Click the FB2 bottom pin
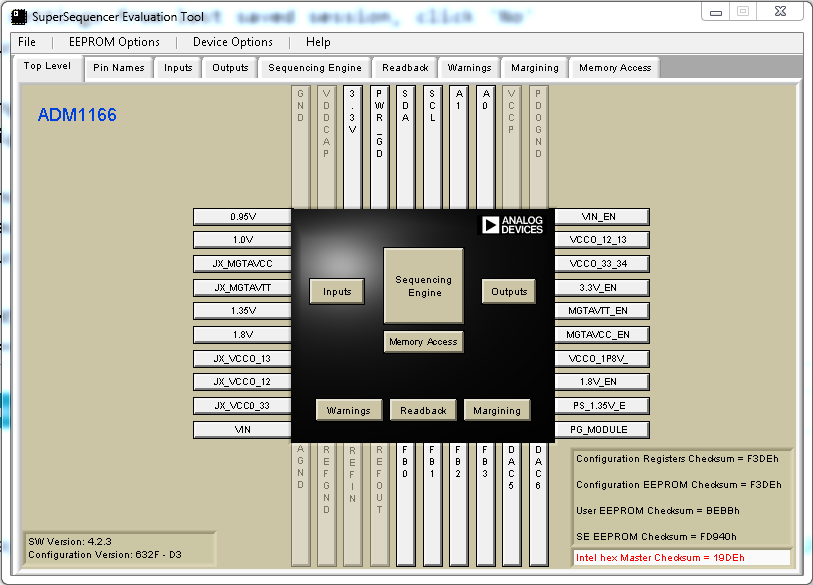Image resolution: width=813 pixels, height=585 pixels. coord(458,504)
